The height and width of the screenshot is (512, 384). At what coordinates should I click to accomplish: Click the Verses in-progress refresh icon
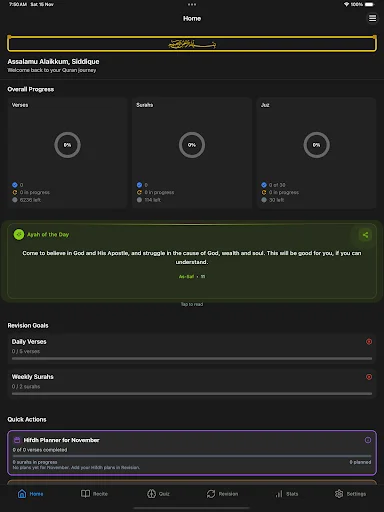click(x=15, y=192)
